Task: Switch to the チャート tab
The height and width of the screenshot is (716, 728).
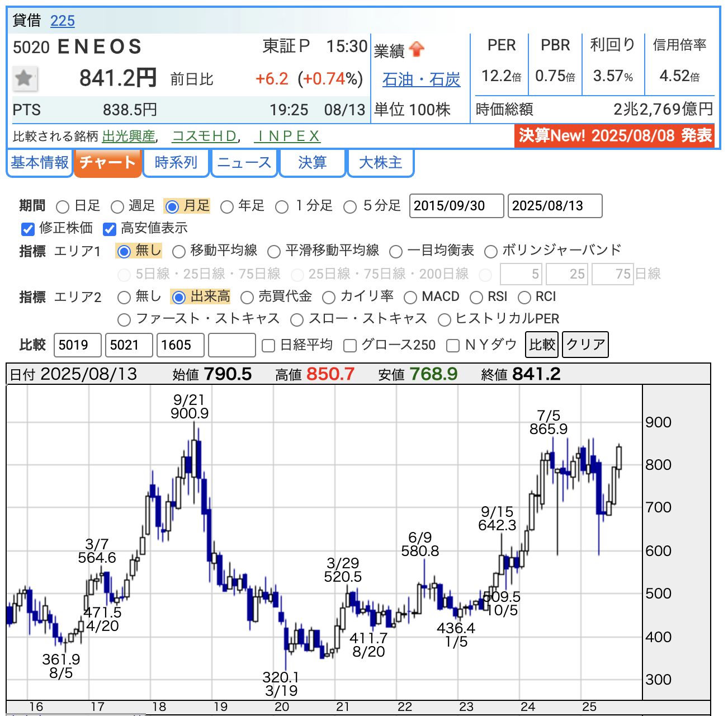Action: point(107,163)
